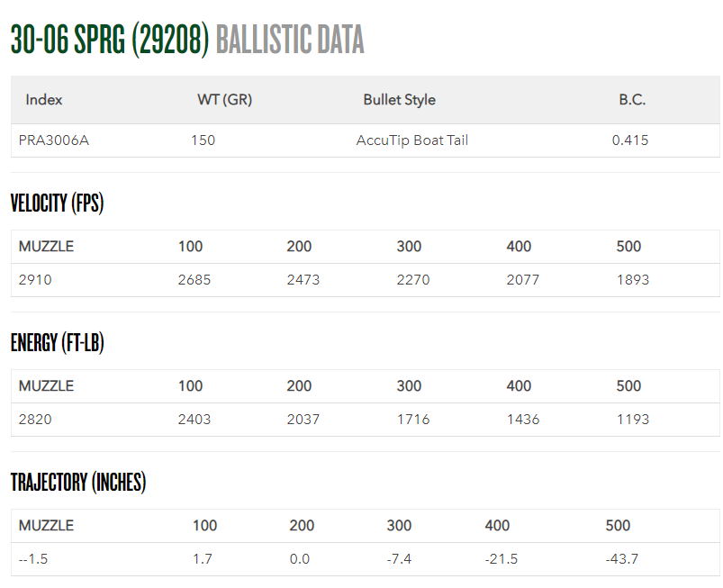The width and height of the screenshot is (723, 588).
Task: Select muzzle energy value 2820
Action: [35, 420]
